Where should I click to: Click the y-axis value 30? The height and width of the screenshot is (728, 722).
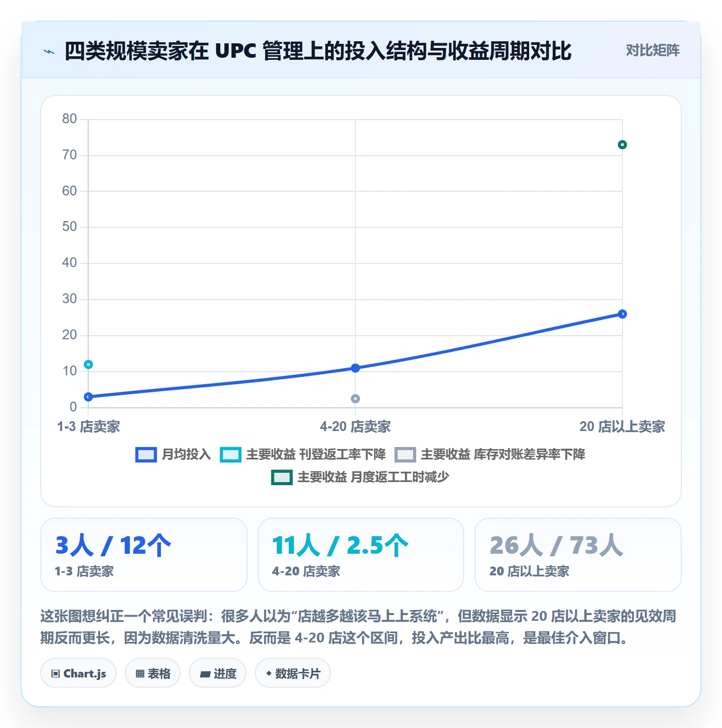tap(69, 299)
